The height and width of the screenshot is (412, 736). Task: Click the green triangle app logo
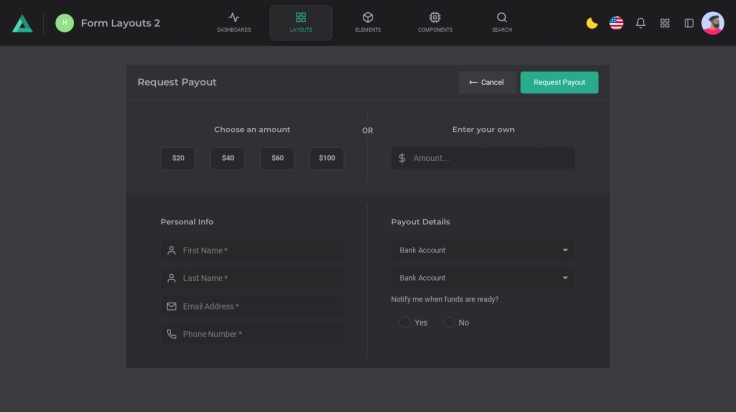tap(22, 23)
